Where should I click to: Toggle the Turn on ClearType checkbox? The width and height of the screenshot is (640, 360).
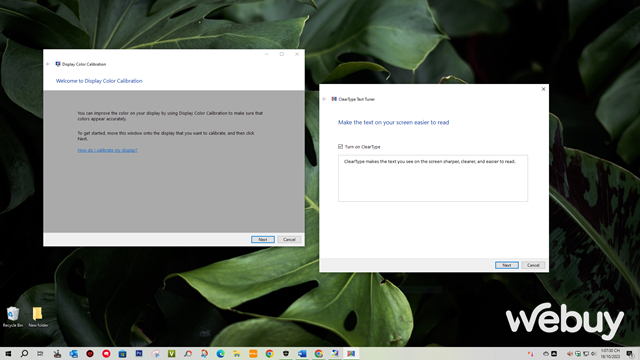pos(340,147)
